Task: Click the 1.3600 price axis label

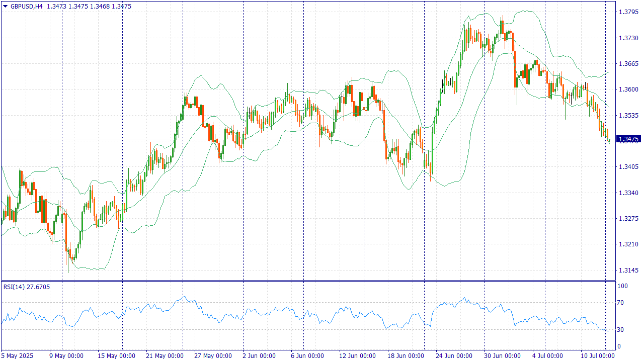Action: 628,89
